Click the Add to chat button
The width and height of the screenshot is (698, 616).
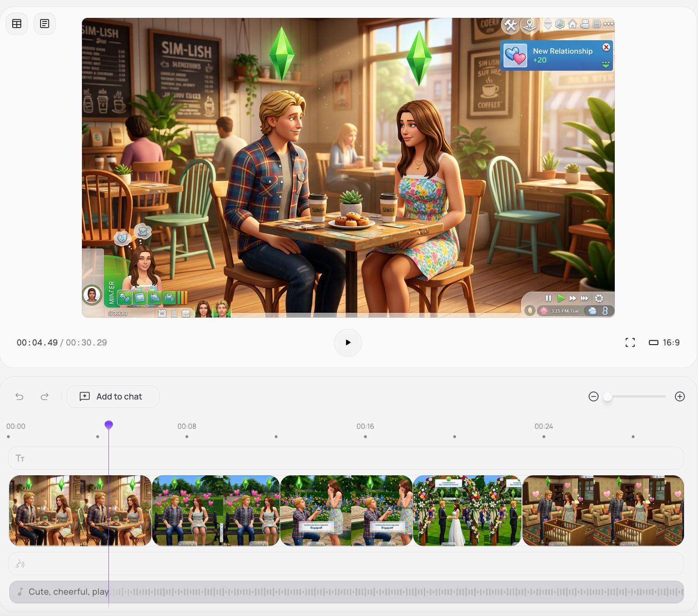(113, 396)
